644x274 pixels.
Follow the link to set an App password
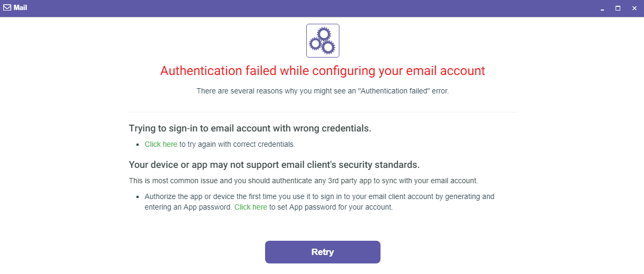pos(251,207)
